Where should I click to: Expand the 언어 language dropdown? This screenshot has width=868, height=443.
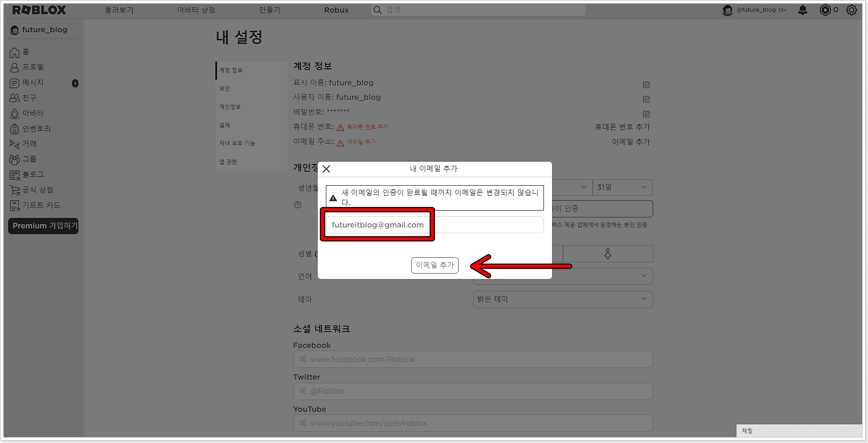pos(563,276)
